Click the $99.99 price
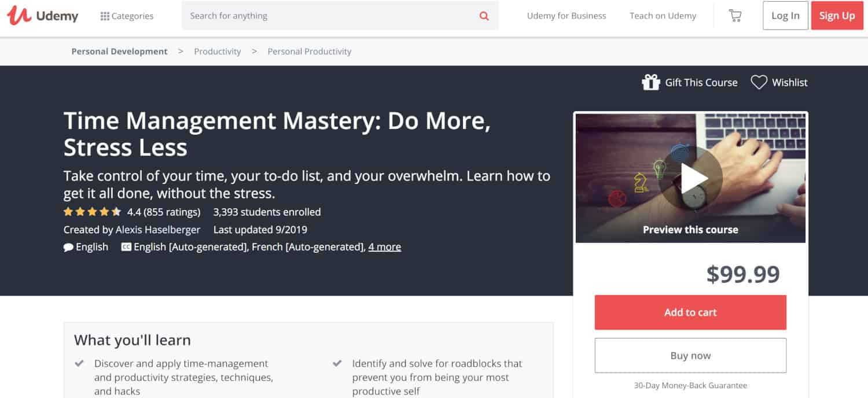 tap(743, 274)
